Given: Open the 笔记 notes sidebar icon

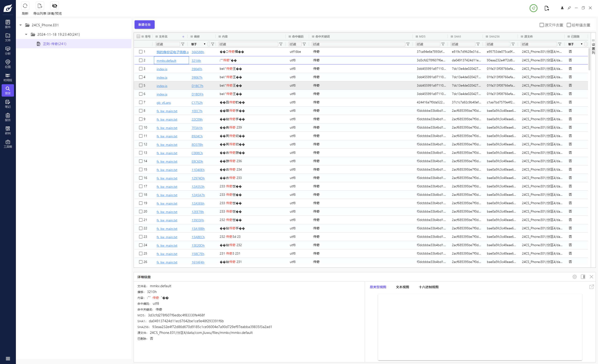Looking at the screenshot, I should pyautogui.click(x=8, y=104).
